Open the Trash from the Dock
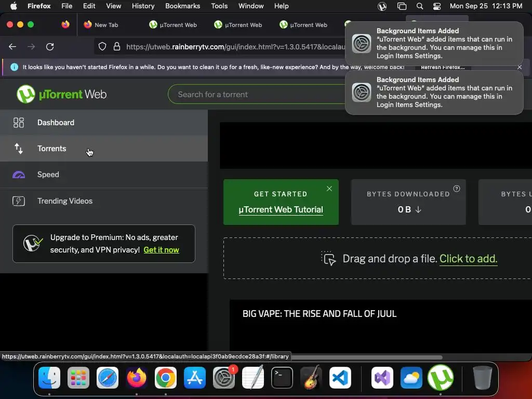Screen dimensions: 532x399 tap(483, 378)
